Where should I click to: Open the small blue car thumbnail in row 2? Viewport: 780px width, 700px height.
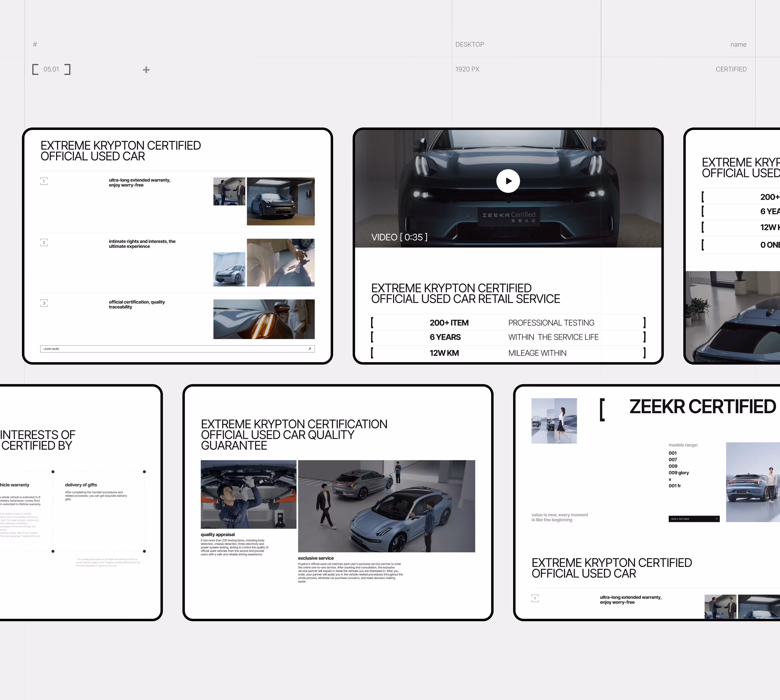[x=229, y=269]
